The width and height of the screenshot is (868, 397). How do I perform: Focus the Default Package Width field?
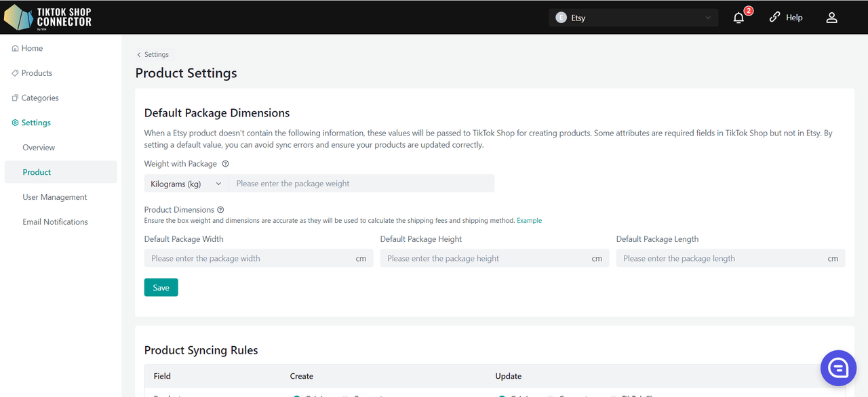pos(258,258)
